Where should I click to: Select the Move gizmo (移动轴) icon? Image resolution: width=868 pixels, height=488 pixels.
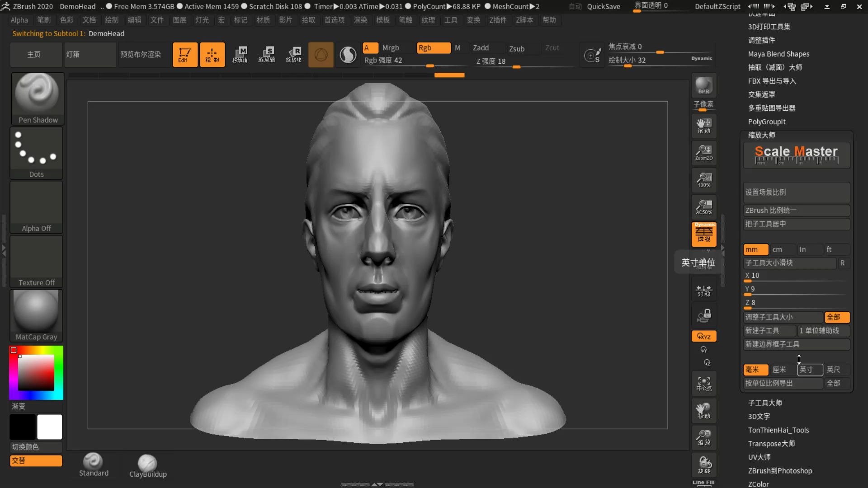[241, 54]
